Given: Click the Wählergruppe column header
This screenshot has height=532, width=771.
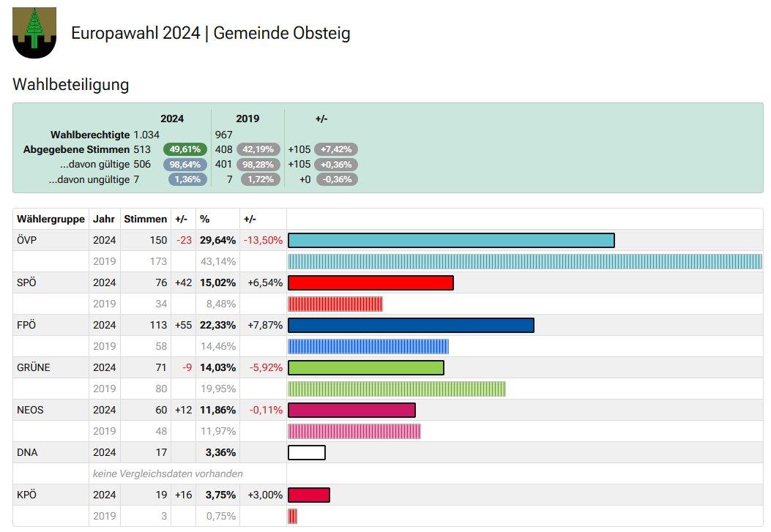Looking at the screenshot, I should [x=51, y=219].
